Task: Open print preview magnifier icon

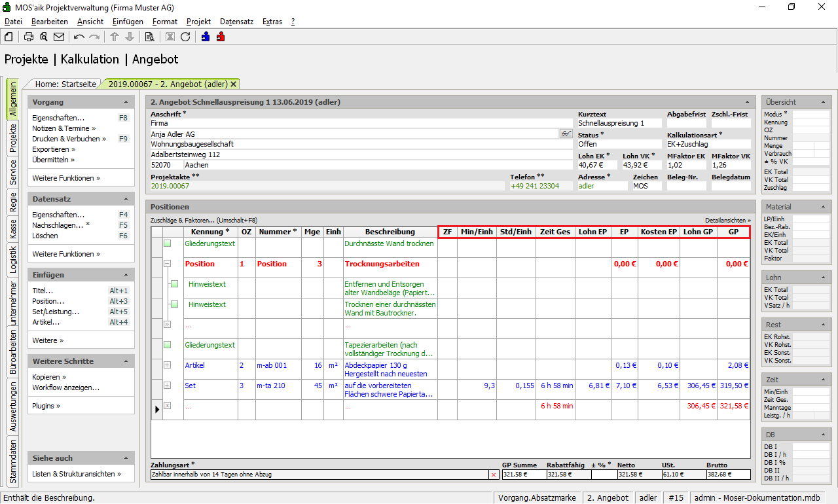Action: click(x=44, y=37)
